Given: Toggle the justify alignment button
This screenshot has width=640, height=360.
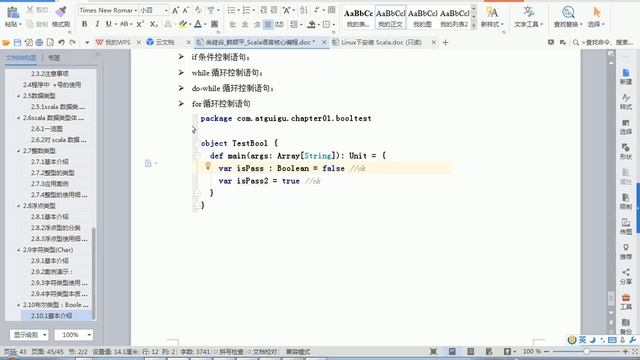Looking at the screenshot, I should click(x=268, y=24).
